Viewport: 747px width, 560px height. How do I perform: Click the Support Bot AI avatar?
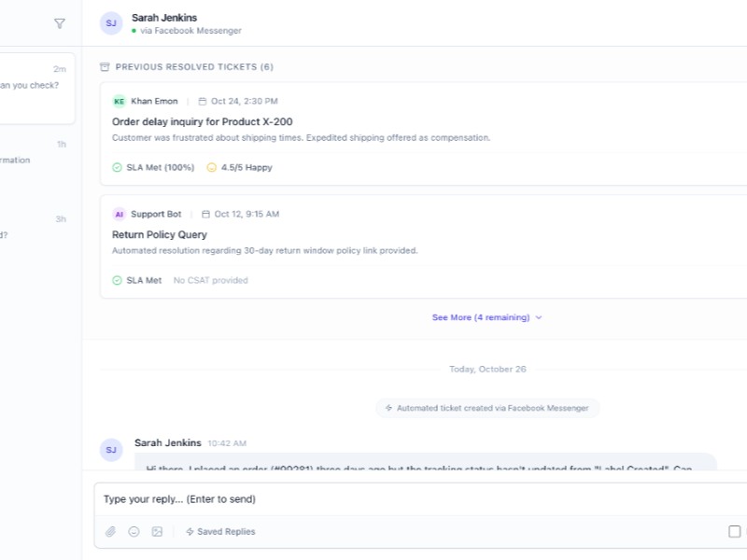pyautogui.click(x=119, y=214)
